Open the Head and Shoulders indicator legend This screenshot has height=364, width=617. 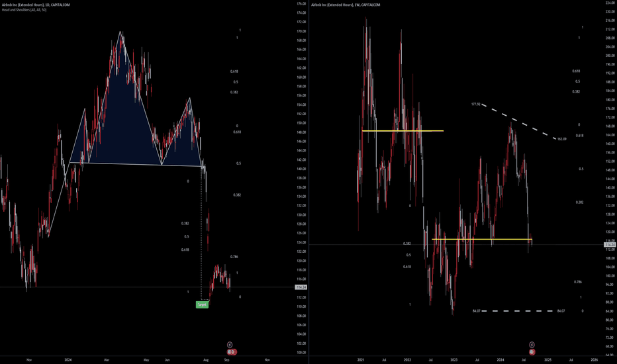coord(24,10)
